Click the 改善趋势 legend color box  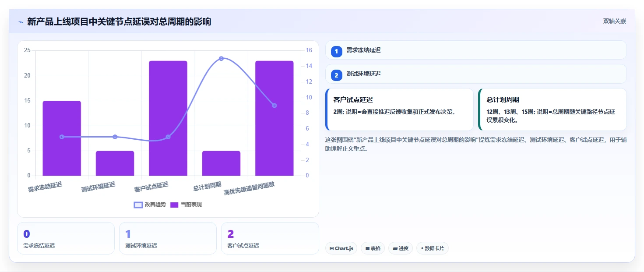pyautogui.click(x=138, y=205)
